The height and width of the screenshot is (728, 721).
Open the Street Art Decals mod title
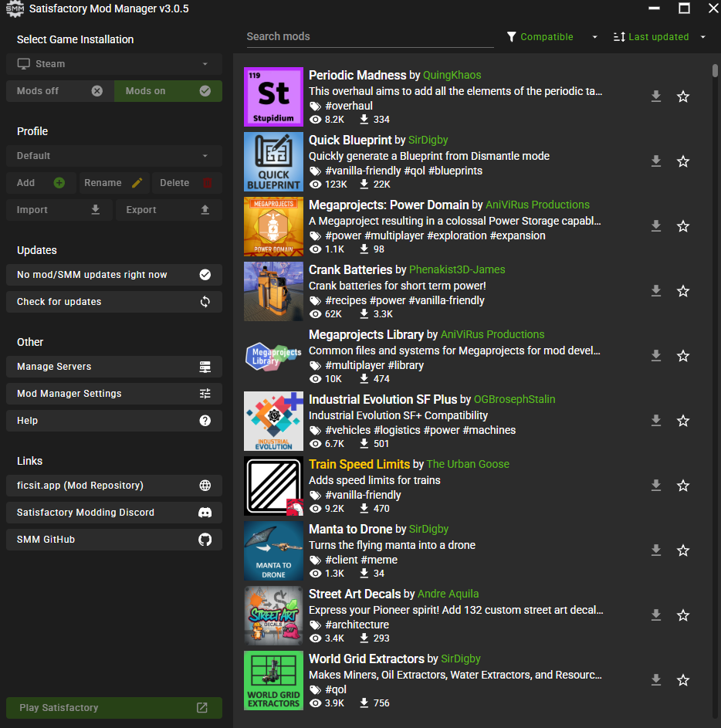click(354, 594)
